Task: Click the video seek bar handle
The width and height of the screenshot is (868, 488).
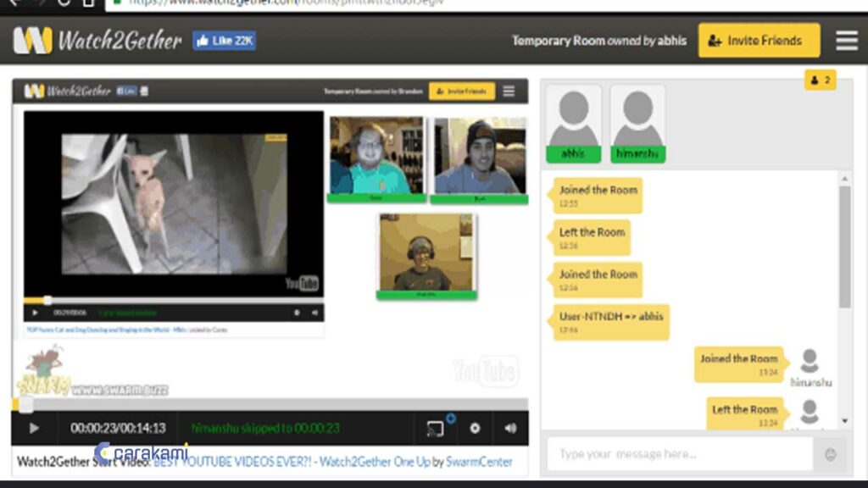Action: click(x=25, y=405)
